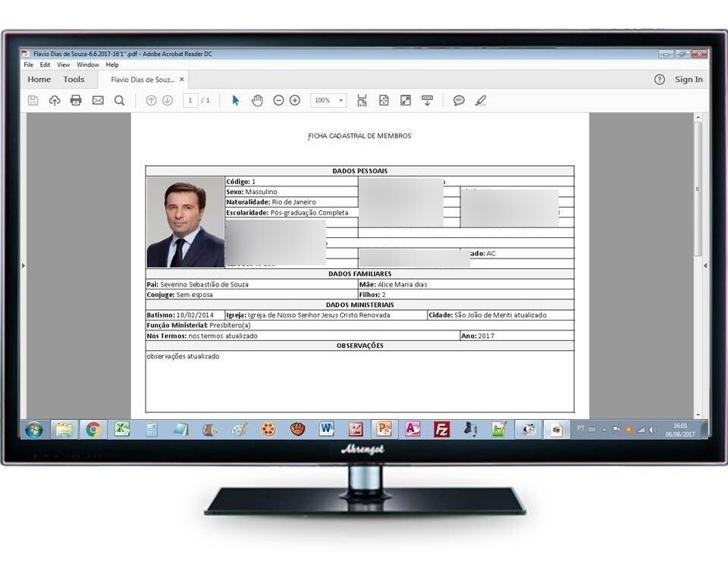Image resolution: width=728 pixels, height=579 pixels.
Task: Switch to the Tools tab
Action: click(74, 80)
